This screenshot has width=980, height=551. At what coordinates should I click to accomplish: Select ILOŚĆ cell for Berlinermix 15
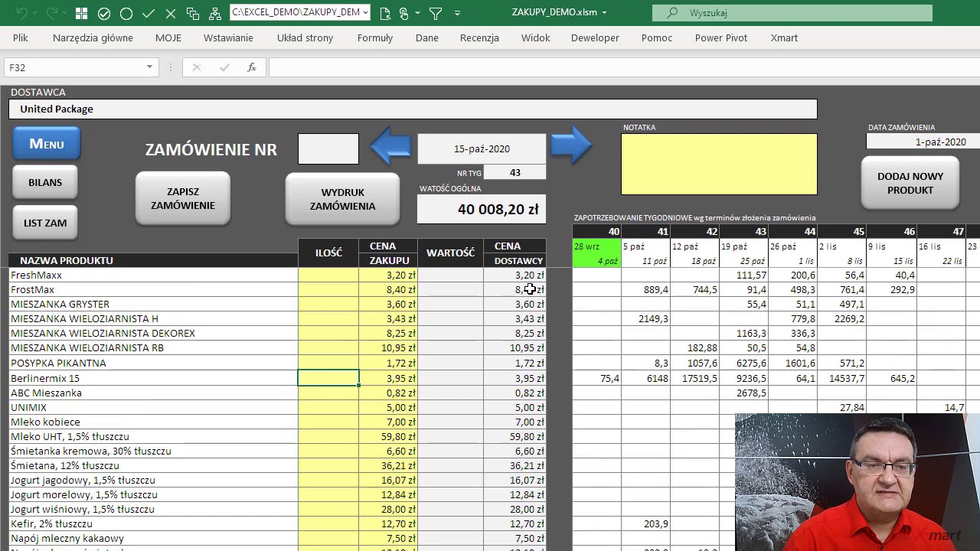tap(328, 378)
